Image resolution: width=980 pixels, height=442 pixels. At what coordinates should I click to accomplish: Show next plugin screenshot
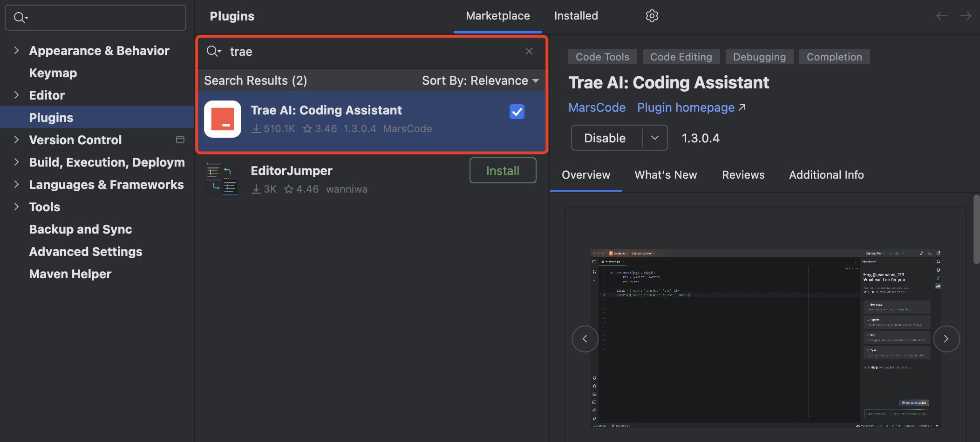[x=946, y=339]
